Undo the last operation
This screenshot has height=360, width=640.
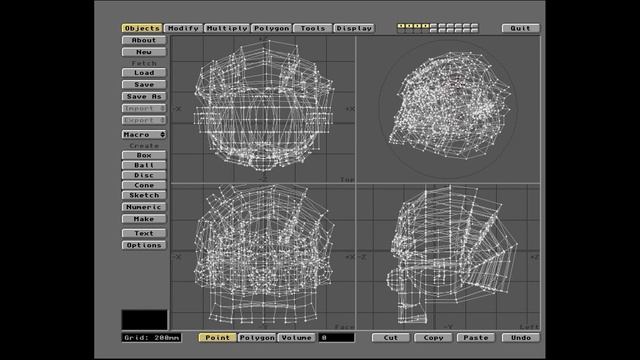click(x=521, y=338)
